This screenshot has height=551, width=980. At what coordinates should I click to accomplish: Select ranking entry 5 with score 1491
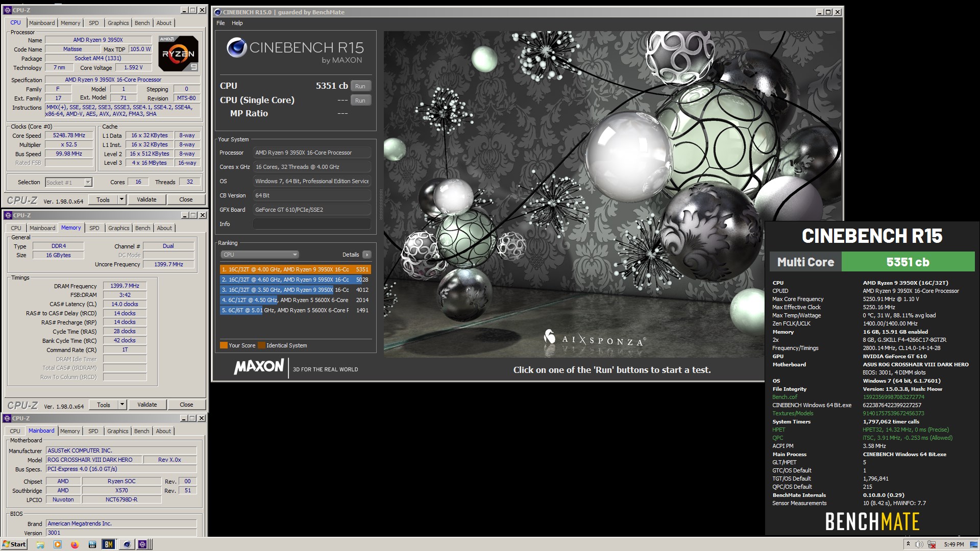[295, 310]
